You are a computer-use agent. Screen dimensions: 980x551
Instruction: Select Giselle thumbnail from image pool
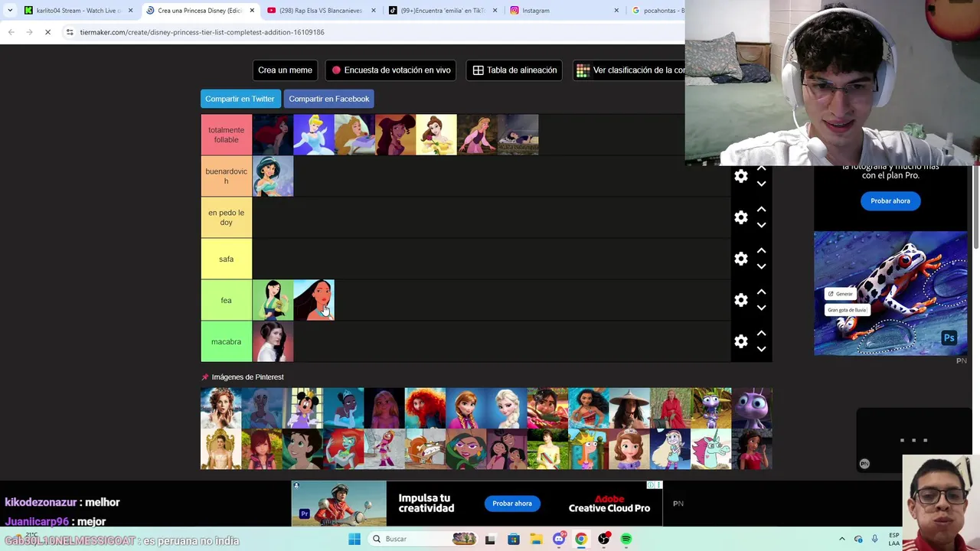pyautogui.click(x=220, y=408)
